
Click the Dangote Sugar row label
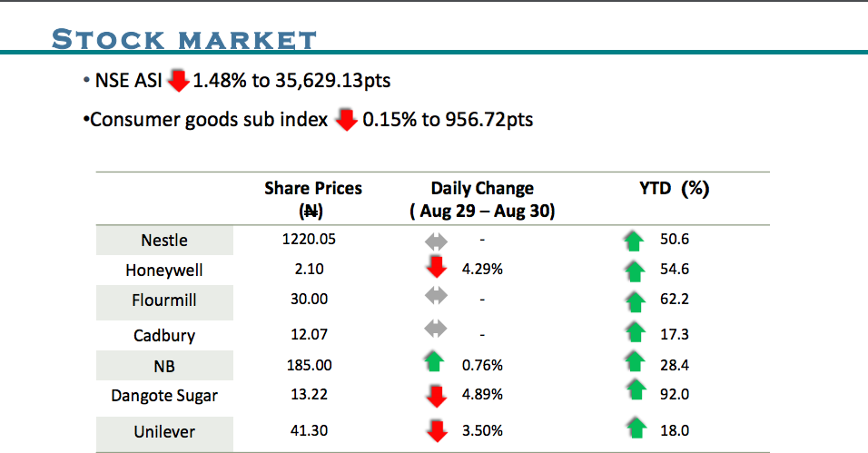tap(164, 395)
